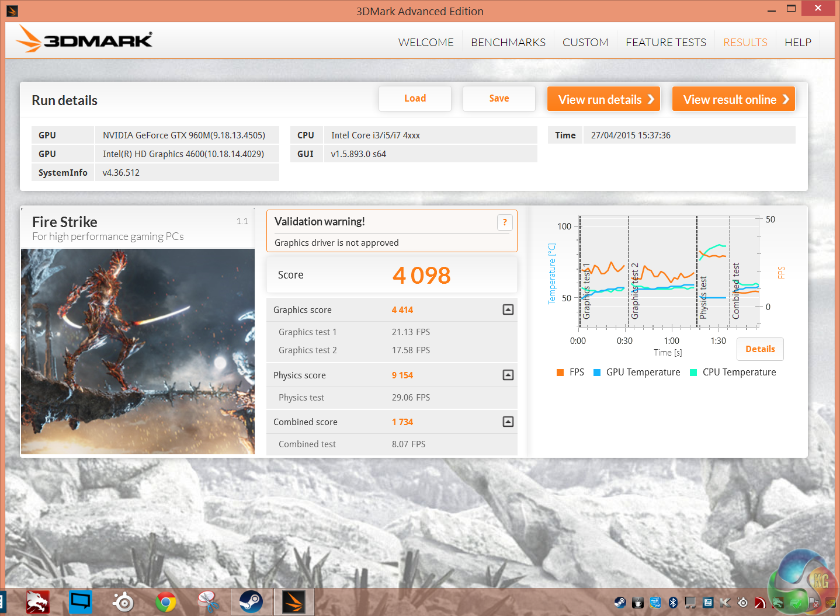Open the FEATURE TESTS tab
Image resolution: width=840 pixels, height=616 pixels.
[x=666, y=42]
